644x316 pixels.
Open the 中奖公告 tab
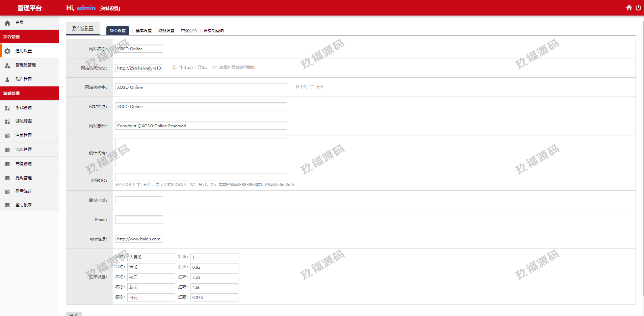pos(189,31)
